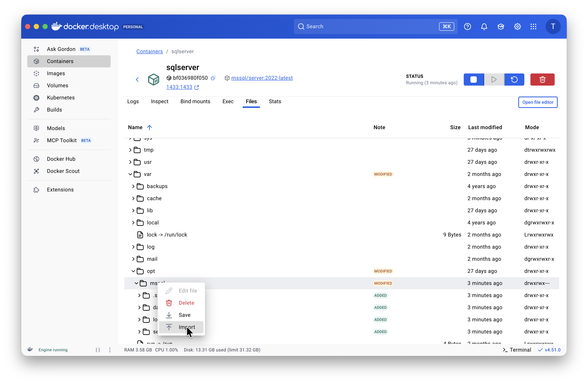The width and height of the screenshot is (588, 384).
Task: Pause the Docker engine in status bar
Action: (x=98, y=350)
